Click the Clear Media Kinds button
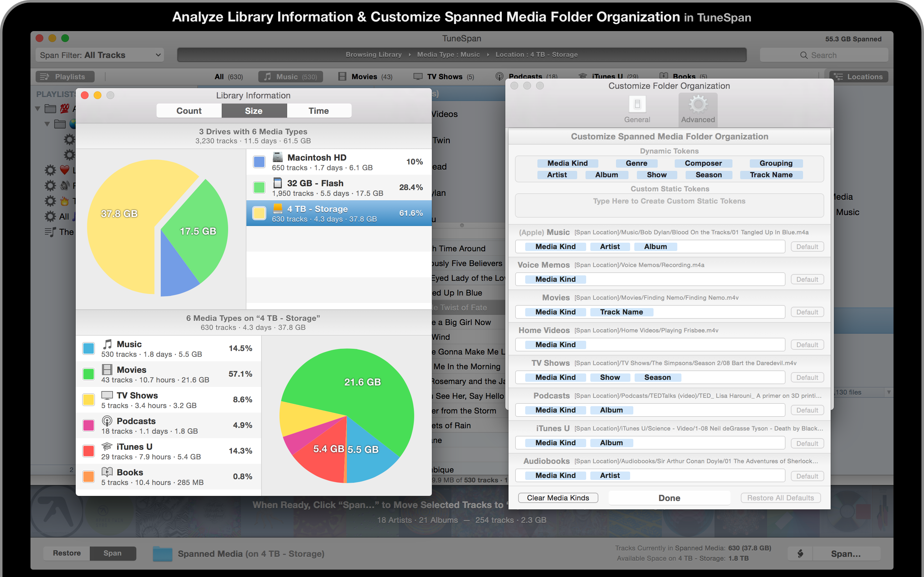Screen dimensions: 924x577 click(x=558, y=498)
